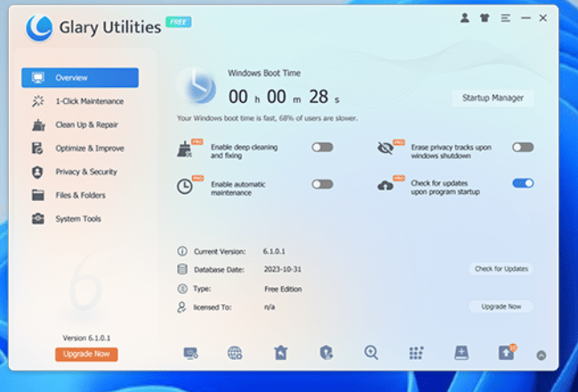Open the magnifier search icon in bottom toolbar
This screenshot has height=392, width=578.
coord(372,353)
